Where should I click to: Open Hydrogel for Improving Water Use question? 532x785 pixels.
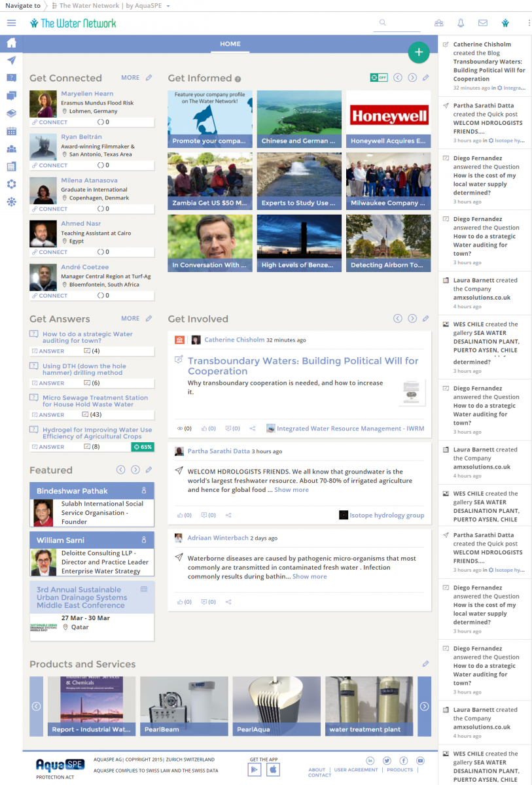coord(97,433)
